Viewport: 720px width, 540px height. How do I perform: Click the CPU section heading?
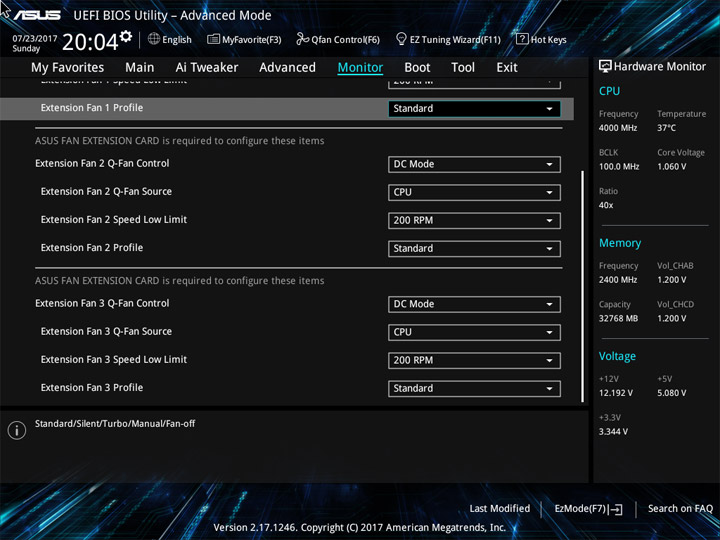[609, 91]
